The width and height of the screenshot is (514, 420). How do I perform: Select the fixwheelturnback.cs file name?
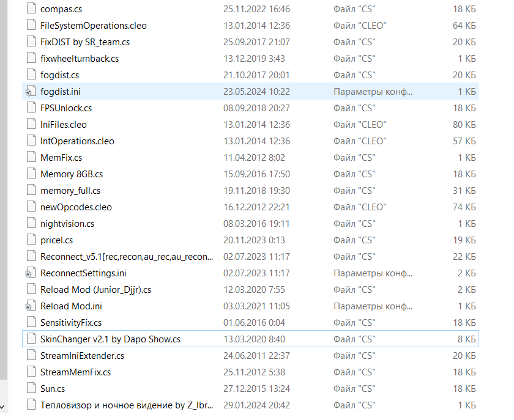coord(79,59)
